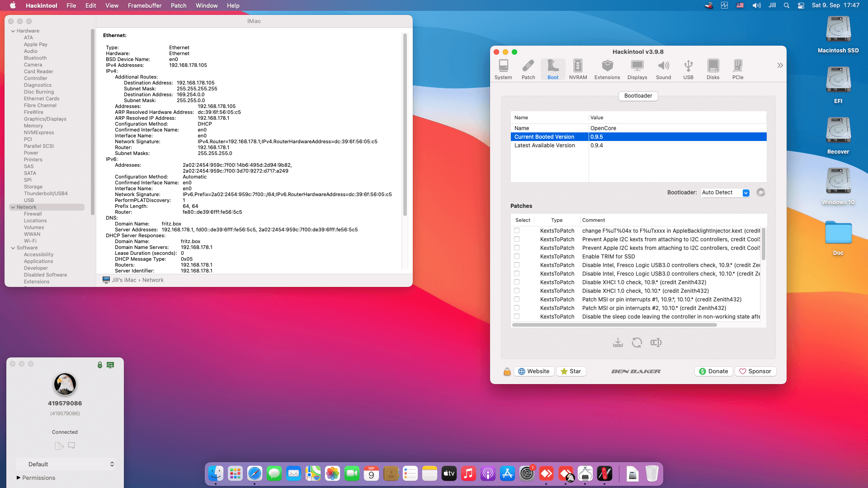The height and width of the screenshot is (488, 868).
Task: Click the System Information sidebar scrollbar
Action: tap(93, 122)
